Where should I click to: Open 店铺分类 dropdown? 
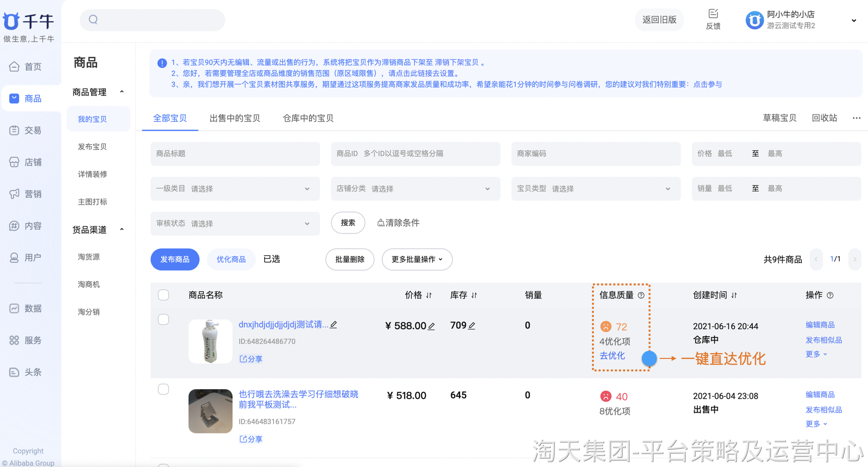pyautogui.click(x=415, y=189)
